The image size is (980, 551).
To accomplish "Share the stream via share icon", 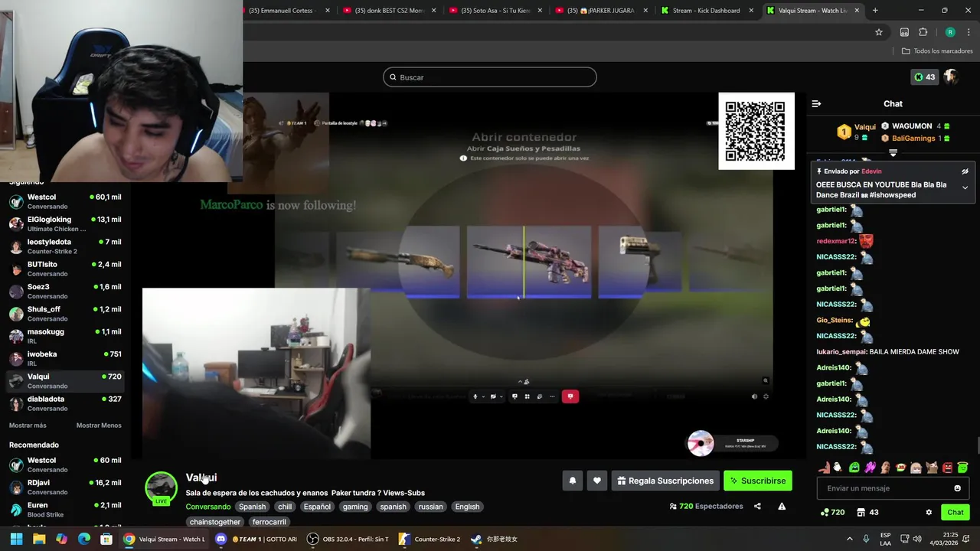I will point(757,506).
